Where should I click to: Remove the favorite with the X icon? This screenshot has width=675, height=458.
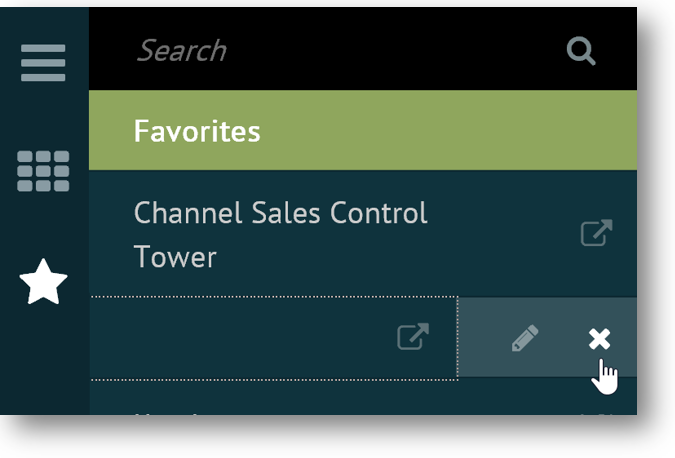click(599, 339)
